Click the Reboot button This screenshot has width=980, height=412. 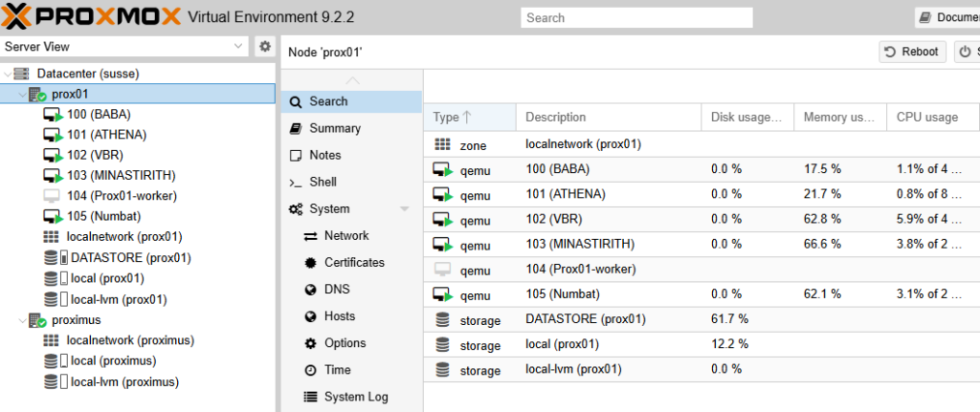tap(912, 52)
